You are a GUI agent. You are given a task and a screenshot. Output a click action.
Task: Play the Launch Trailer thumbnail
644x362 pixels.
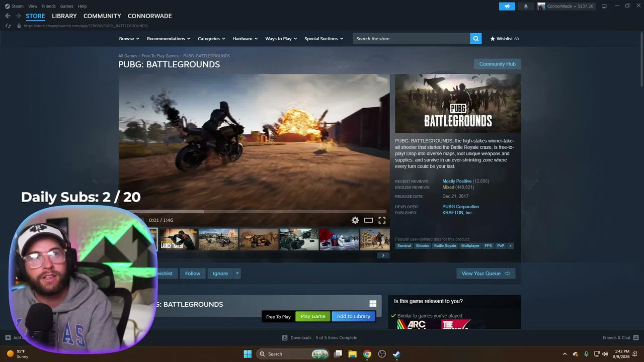coord(178,239)
